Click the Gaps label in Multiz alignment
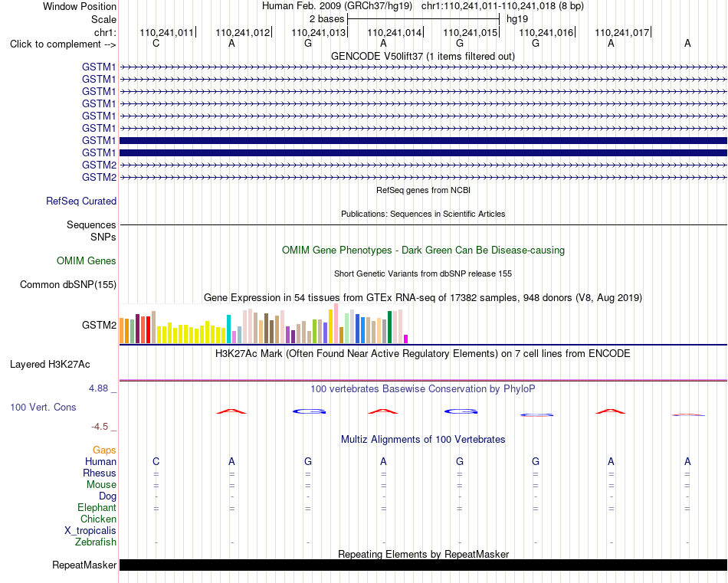 point(104,450)
